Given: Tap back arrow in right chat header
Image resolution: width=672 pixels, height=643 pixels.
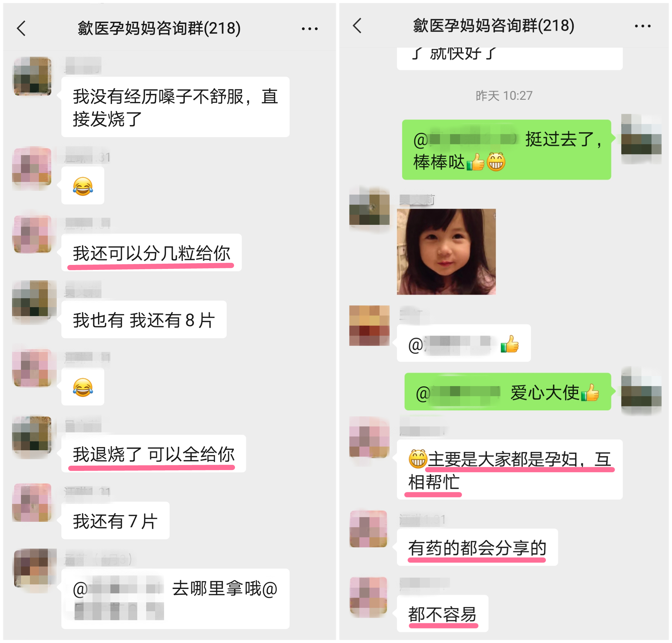Looking at the screenshot, I should tap(357, 26).
